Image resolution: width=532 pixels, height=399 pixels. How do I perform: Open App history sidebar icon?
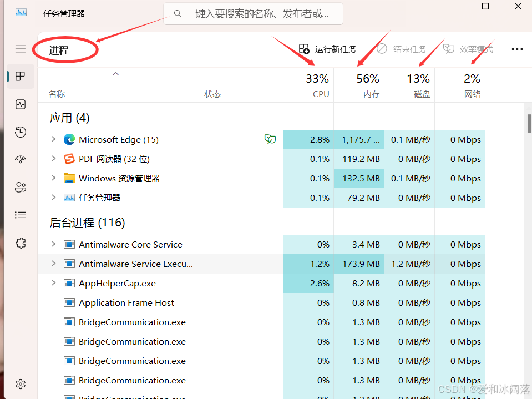click(21, 132)
